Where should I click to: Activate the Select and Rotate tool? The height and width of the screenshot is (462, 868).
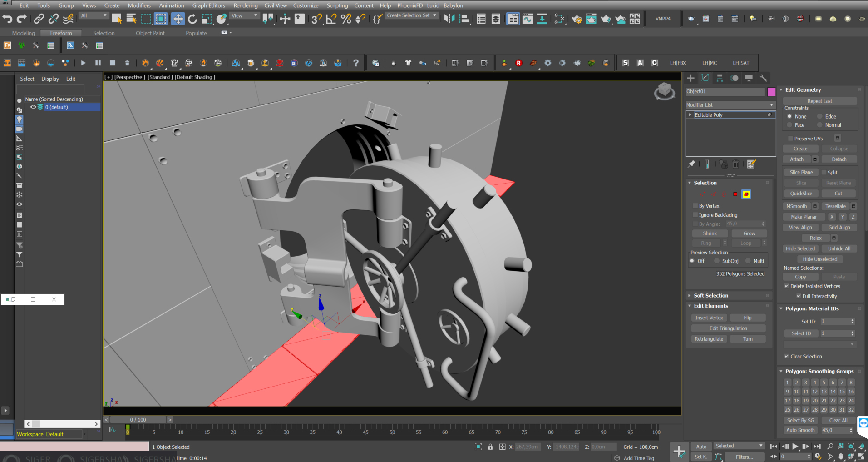[192, 19]
